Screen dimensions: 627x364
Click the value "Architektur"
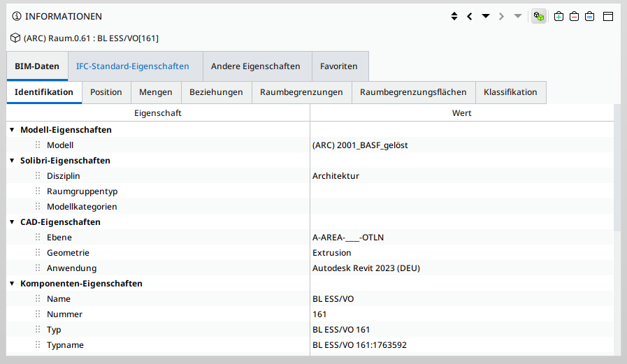coord(336,176)
